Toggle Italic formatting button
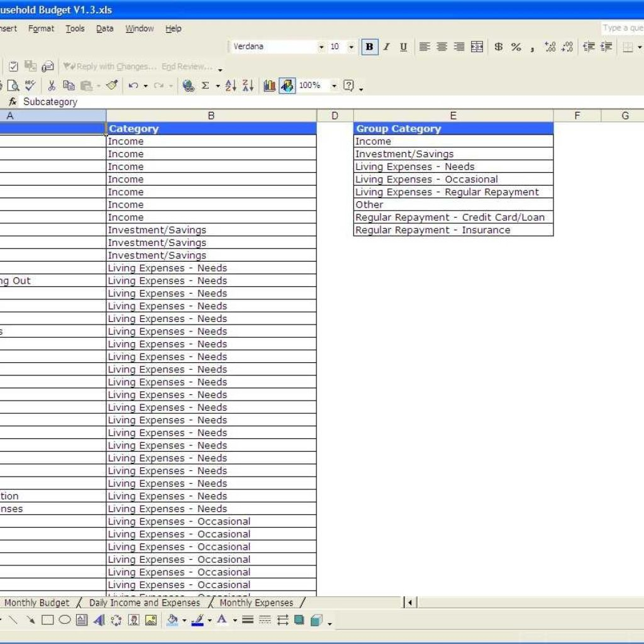Viewport: 644px width, 644px height. pyautogui.click(x=387, y=47)
